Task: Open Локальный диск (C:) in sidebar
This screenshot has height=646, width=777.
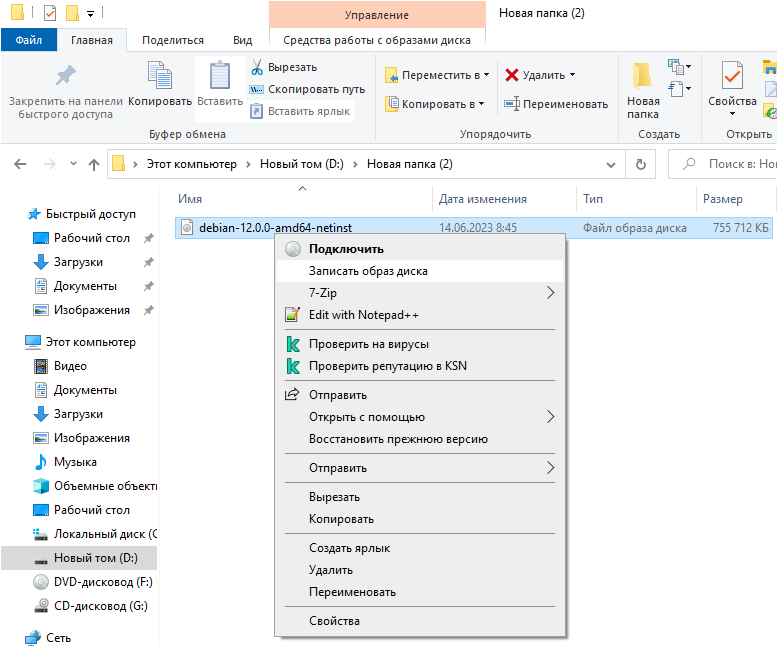Action: coord(94,534)
